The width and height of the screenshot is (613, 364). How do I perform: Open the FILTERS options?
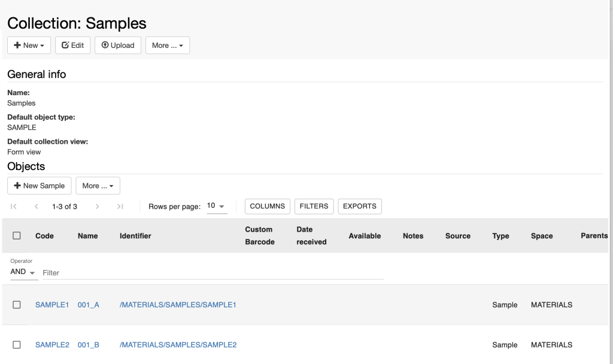314,207
